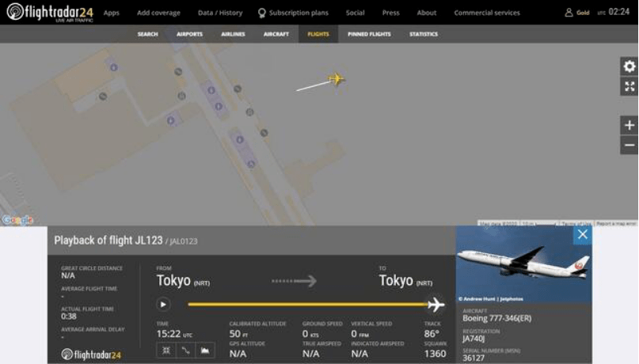The image size is (639, 364).
Task: Click the plane marker on playback timeline
Action: tap(436, 304)
